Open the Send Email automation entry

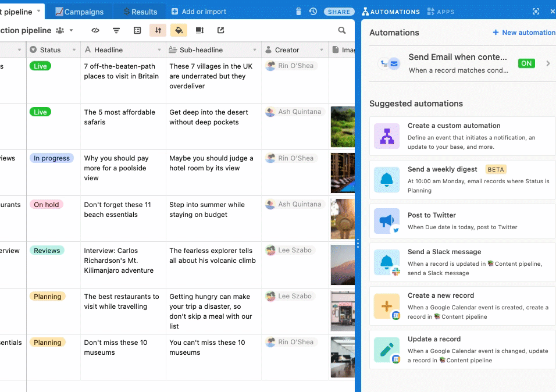[462, 63]
